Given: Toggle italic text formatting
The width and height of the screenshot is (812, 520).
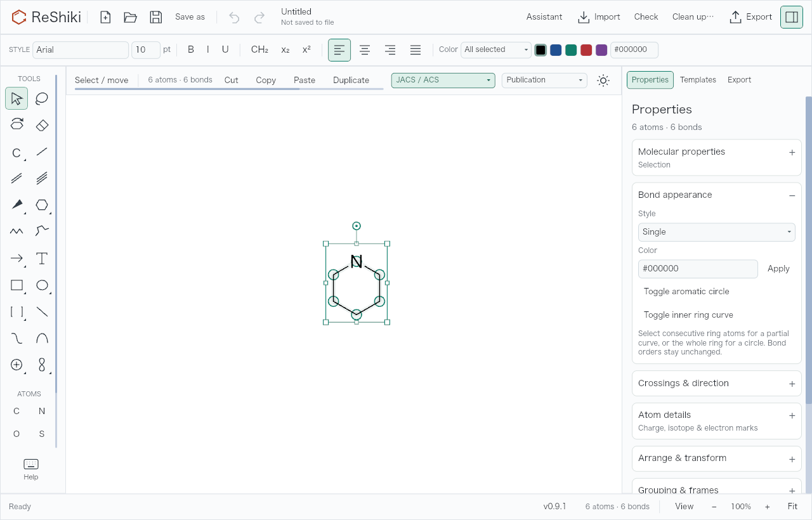Looking at the screenshot, I should pos(208,49).
